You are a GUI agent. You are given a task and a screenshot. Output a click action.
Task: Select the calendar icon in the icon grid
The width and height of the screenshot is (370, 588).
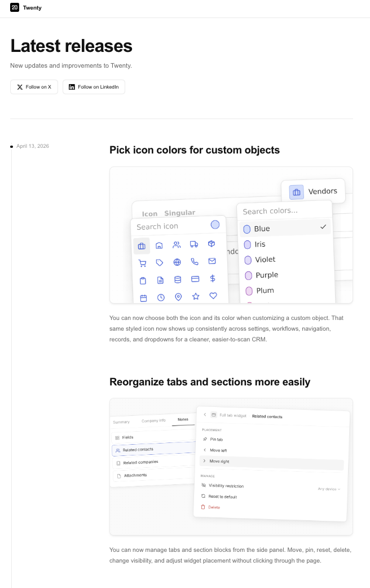[x=143, y=298]
